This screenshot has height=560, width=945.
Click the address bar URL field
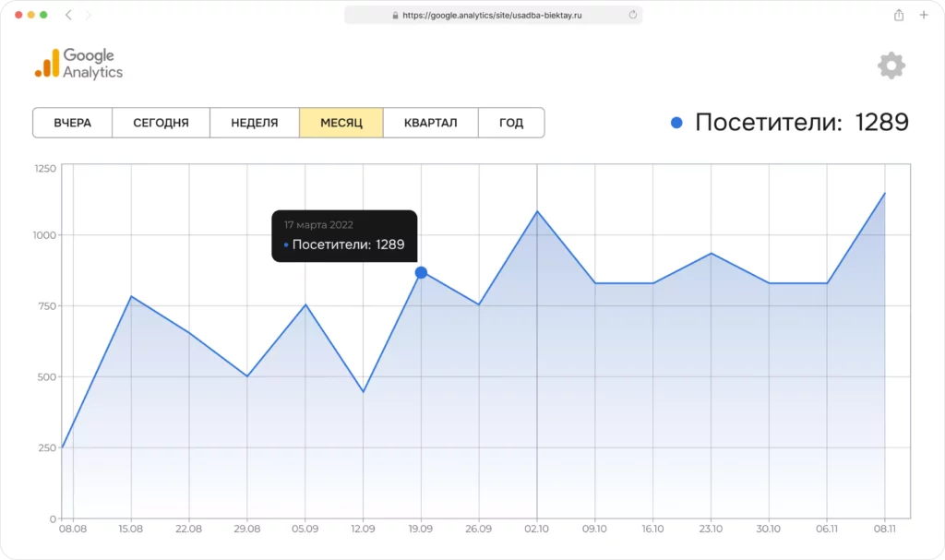point(493,15)
